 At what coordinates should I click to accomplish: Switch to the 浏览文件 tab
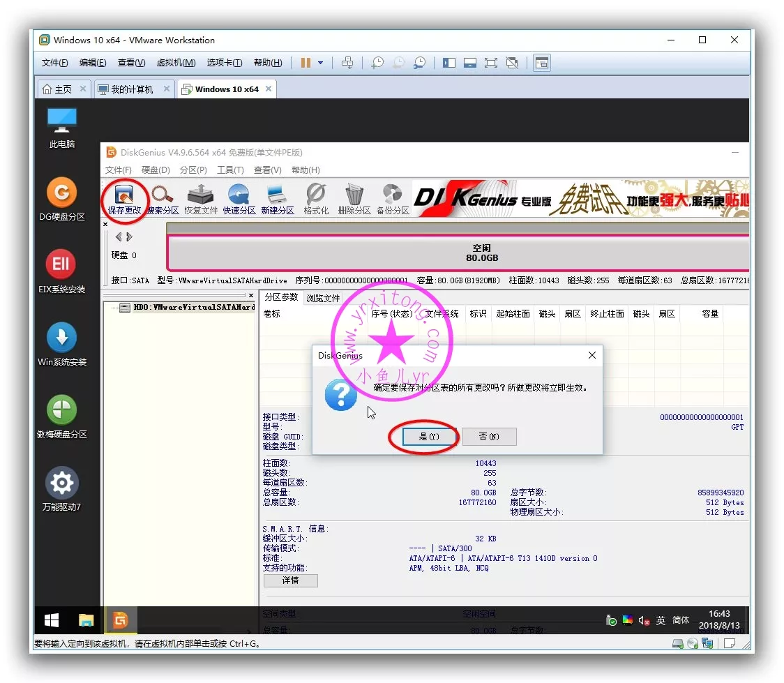pyautogui.click(x=323, y=298)
